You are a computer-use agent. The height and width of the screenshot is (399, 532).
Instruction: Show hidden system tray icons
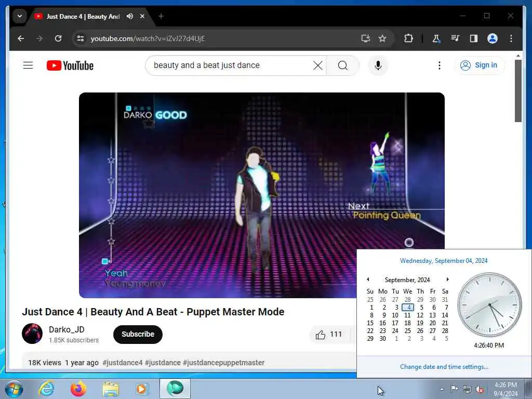[x=442, y=389]
